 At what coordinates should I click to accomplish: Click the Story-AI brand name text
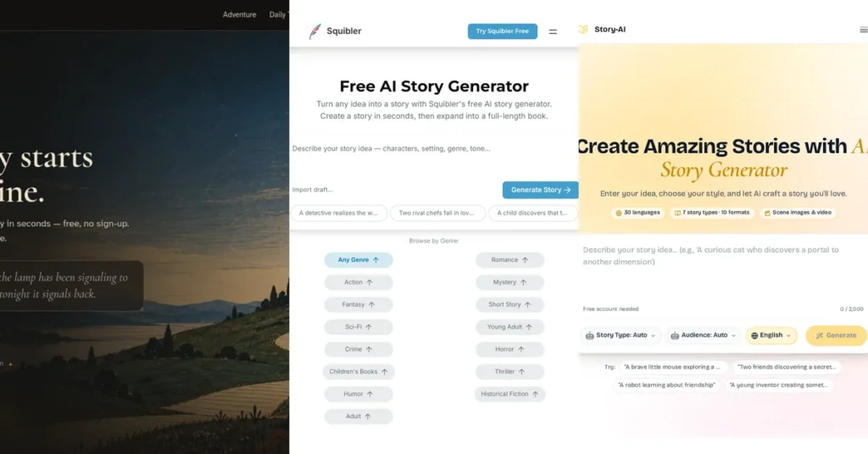tap(609, 30)
